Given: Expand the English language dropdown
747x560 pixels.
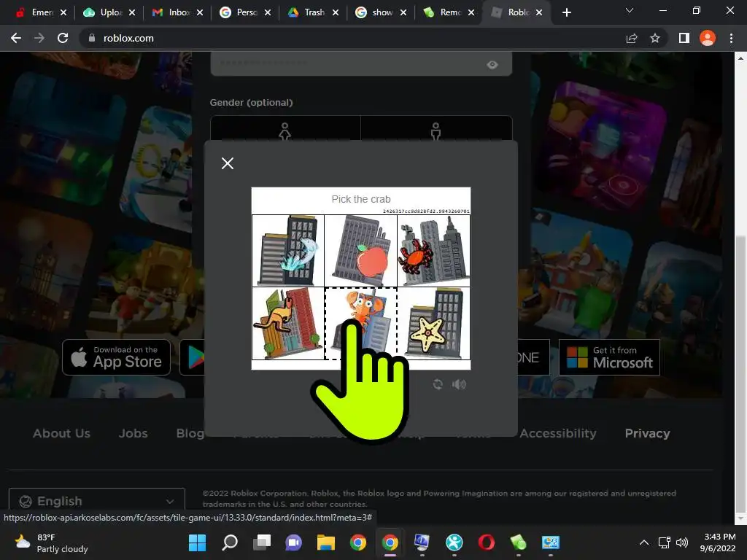Looking at the screenshot, I should coord(97,501).
